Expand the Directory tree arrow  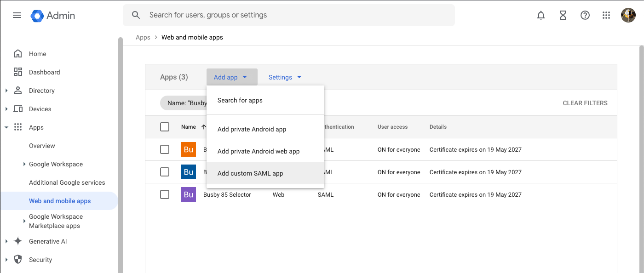[x=6, y=91]
